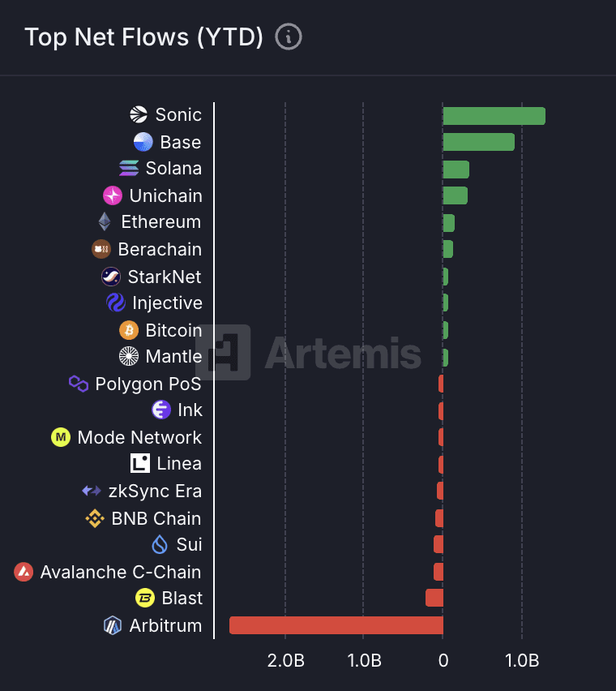Click the Solana logo icon
Screen dimensions: 616x691
coord(129,169)
